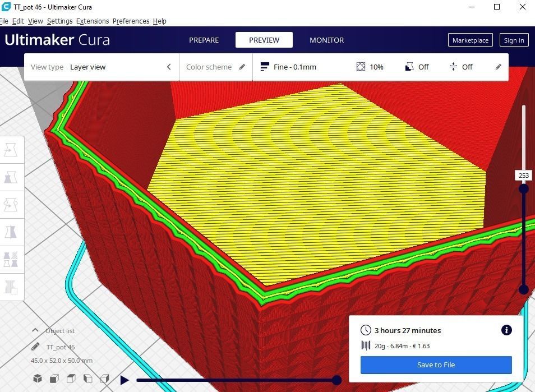Open the Support Blocker tool

pos(11,287)
